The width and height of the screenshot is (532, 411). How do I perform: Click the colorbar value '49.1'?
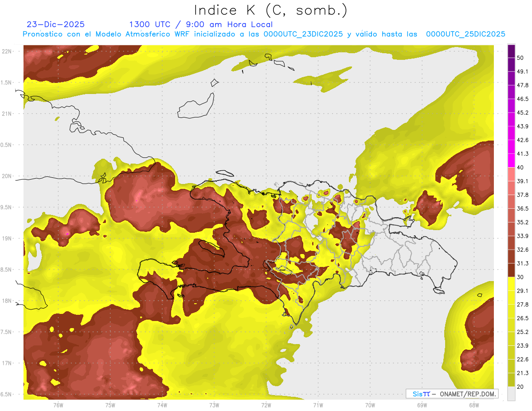pyautogui.click(x=523, y=71)
